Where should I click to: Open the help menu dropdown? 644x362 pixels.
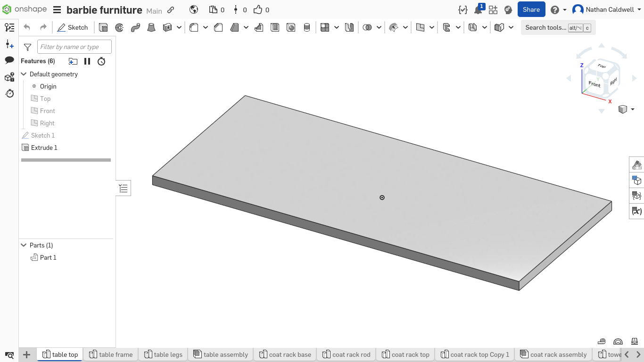pos(559,10)
